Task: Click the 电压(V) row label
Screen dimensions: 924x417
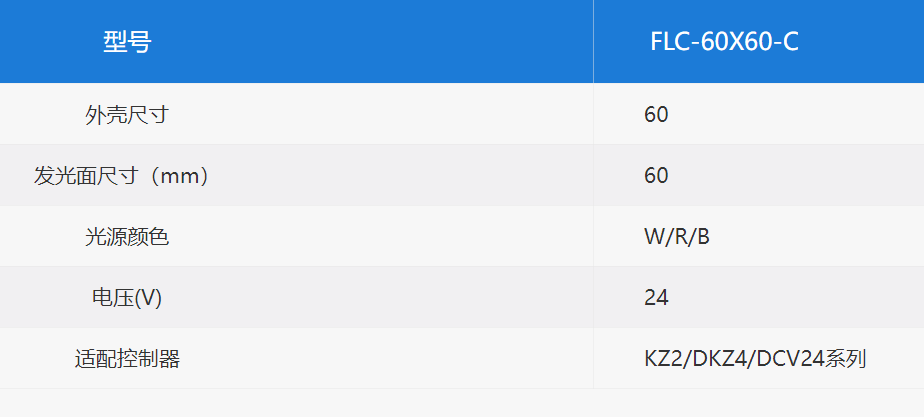Action: [127, 298]
